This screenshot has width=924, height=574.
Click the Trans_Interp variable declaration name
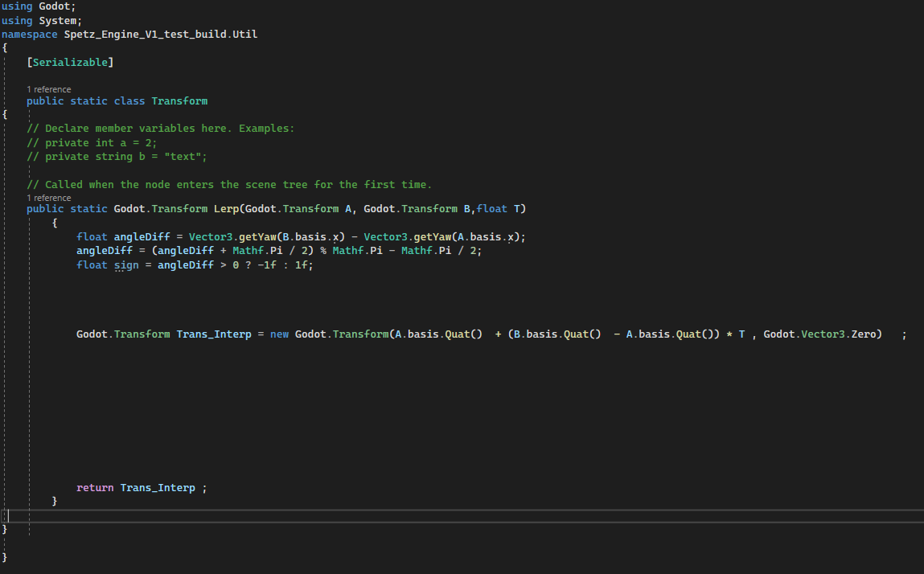coord(214,334)
